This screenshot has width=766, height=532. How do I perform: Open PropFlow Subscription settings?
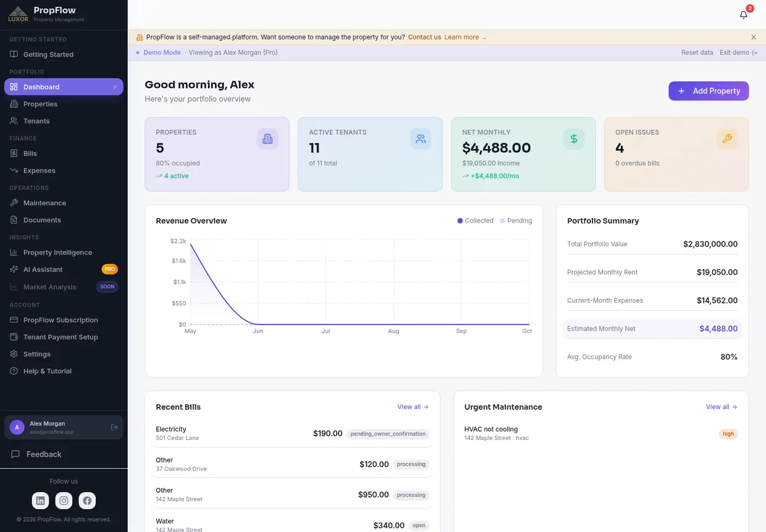click(64, 320)
